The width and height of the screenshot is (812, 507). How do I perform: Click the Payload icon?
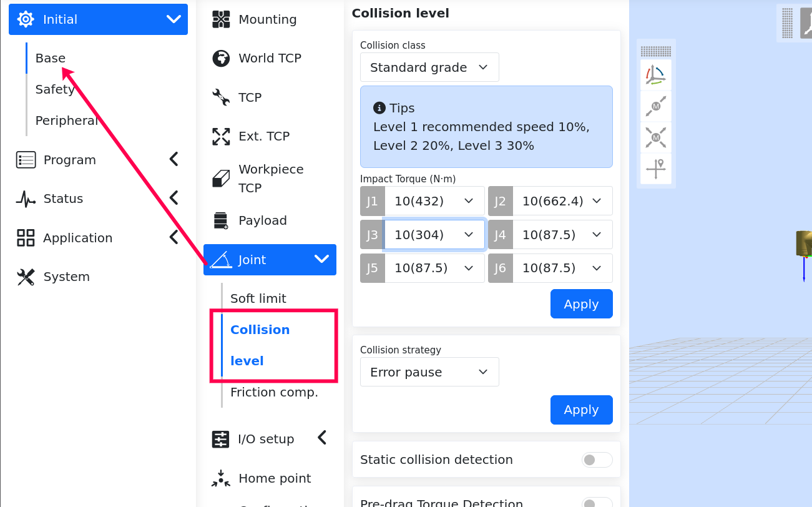click(x=221, y=220)
